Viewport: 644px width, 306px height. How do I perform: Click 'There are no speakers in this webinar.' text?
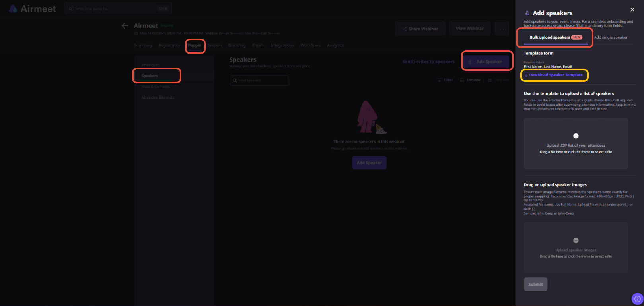pyautogui.click(x=369, y=141)
